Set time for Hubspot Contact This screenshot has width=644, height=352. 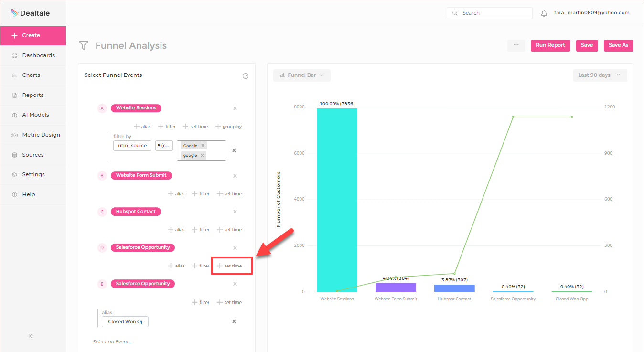point(229,230)
